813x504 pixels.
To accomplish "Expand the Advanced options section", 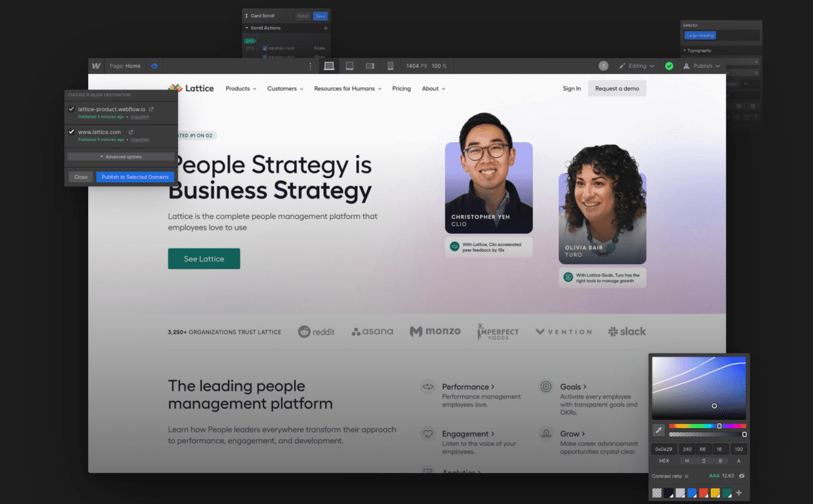I will pos(121,157).
